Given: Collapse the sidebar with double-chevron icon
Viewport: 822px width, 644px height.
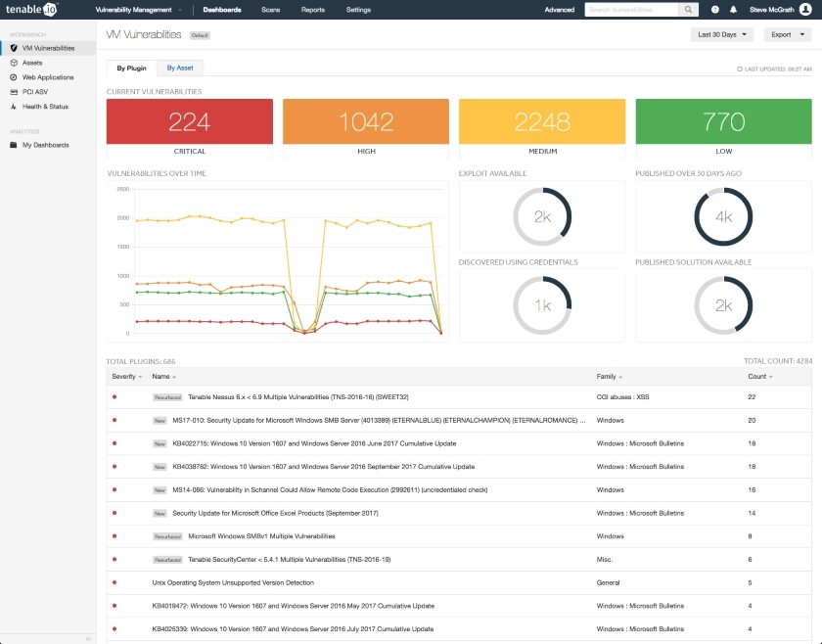Looking at the screenshot, I should click(x=88, y=639).
